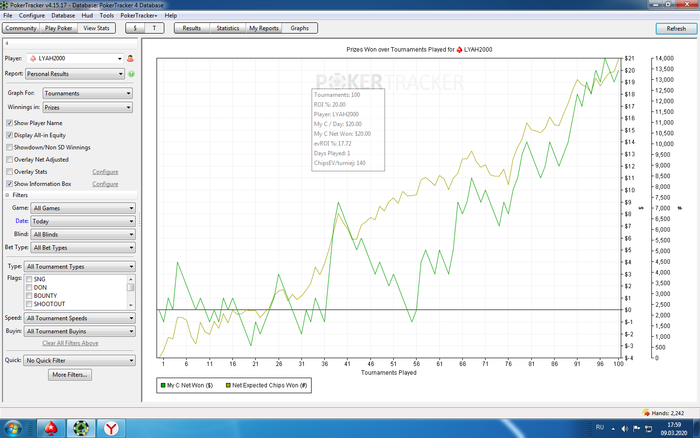
Task: Click the Hands count status icon
Action: click(x=646, y=413)
